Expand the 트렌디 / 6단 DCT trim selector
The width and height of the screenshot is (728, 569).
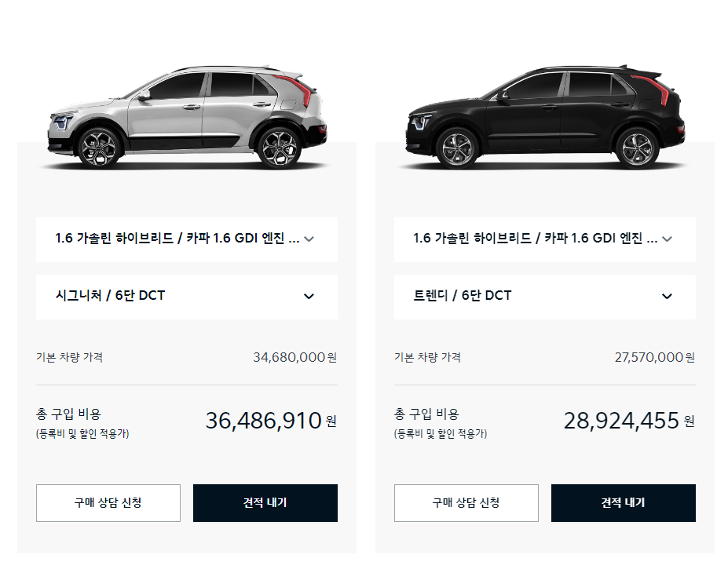pos(544,296)
